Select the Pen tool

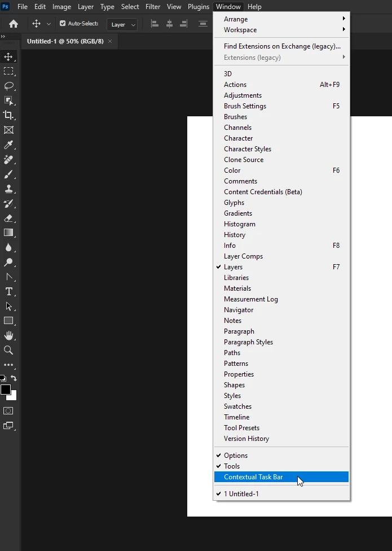click(x=8, y=277)
